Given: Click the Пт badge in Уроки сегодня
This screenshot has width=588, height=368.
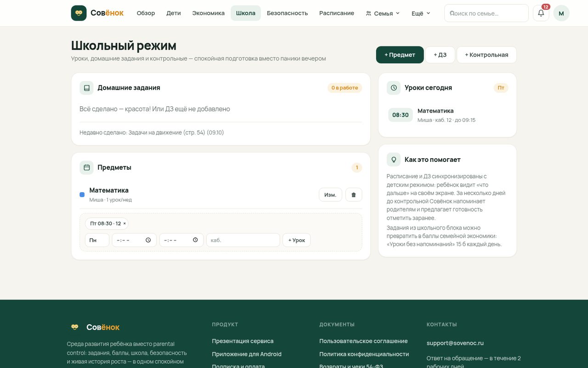Looking at the screenshot, I should click(501, 88).
